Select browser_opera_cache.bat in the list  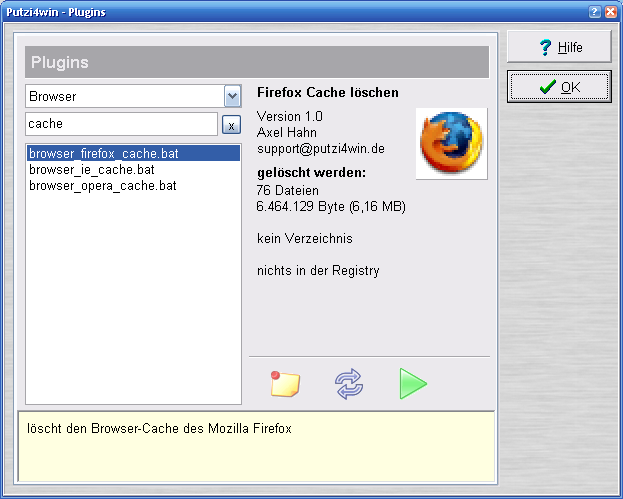(134, 186)
